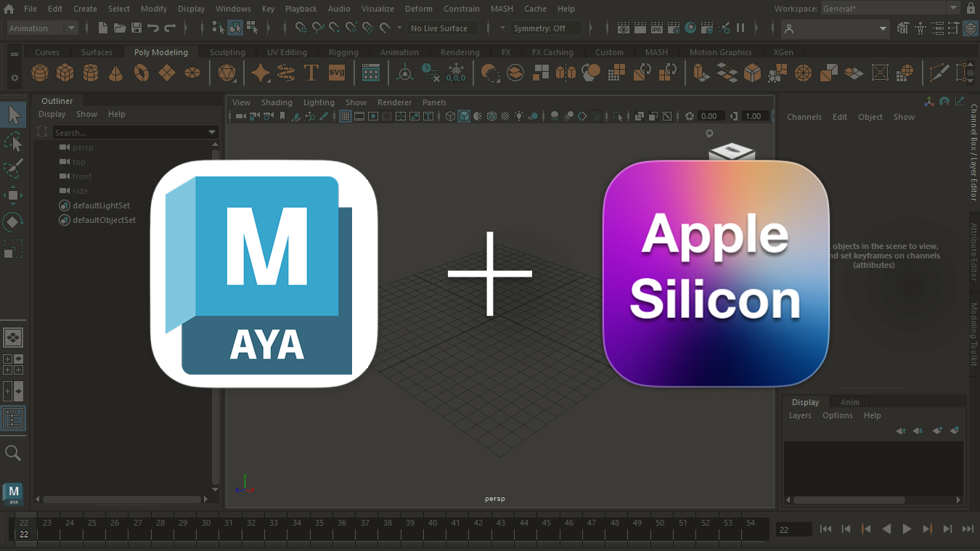This screenshot has width=980, height=551.
Task: Create a polygon plane from the shelf
Action: tap(167, 73)
